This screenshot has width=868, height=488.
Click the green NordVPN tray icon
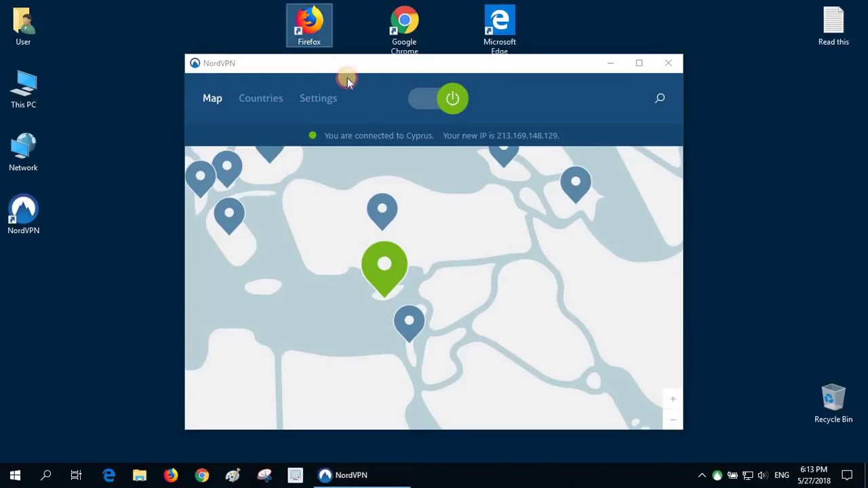(x=717, y=475)
